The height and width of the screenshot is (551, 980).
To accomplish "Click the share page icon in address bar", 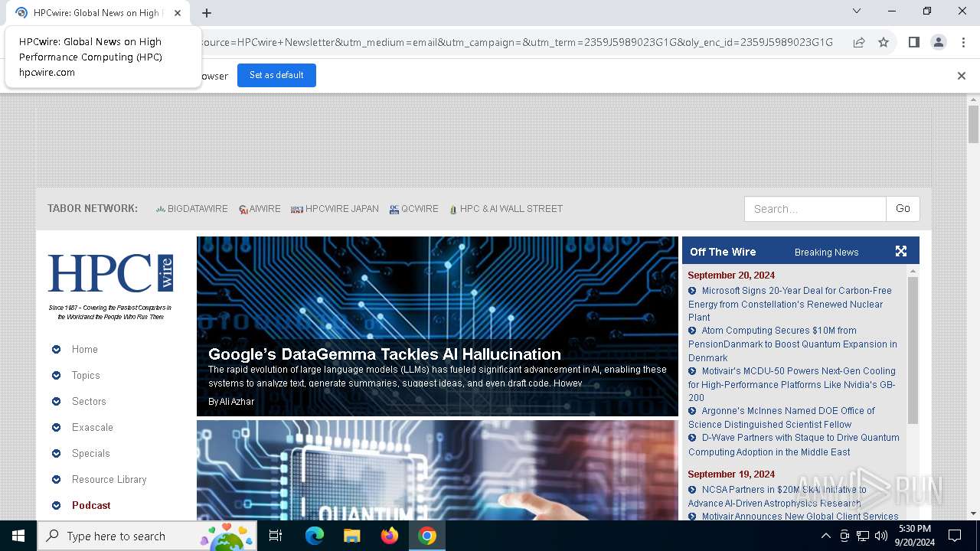I will (859, 43).
